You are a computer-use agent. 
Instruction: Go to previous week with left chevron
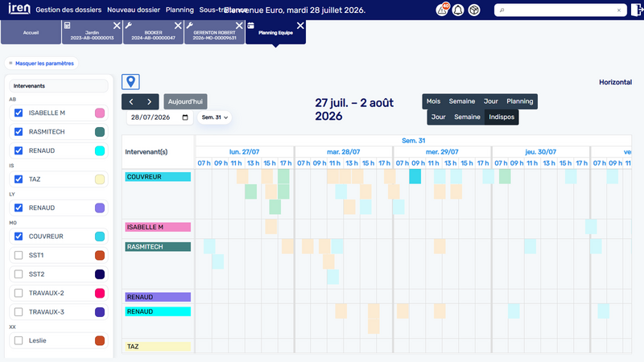pyautogui.click(x=131, y=102)
